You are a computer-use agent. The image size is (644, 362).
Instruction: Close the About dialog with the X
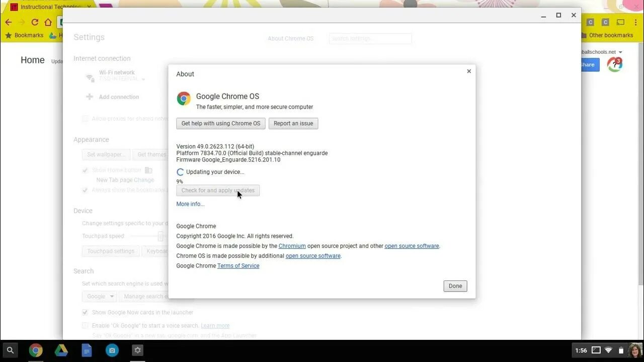pos(469,71)
